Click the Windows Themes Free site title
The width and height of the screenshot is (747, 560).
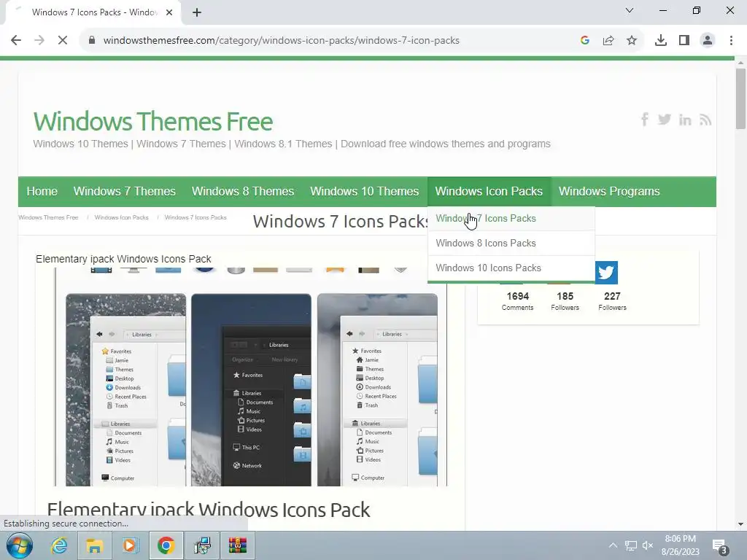point(153,122)
